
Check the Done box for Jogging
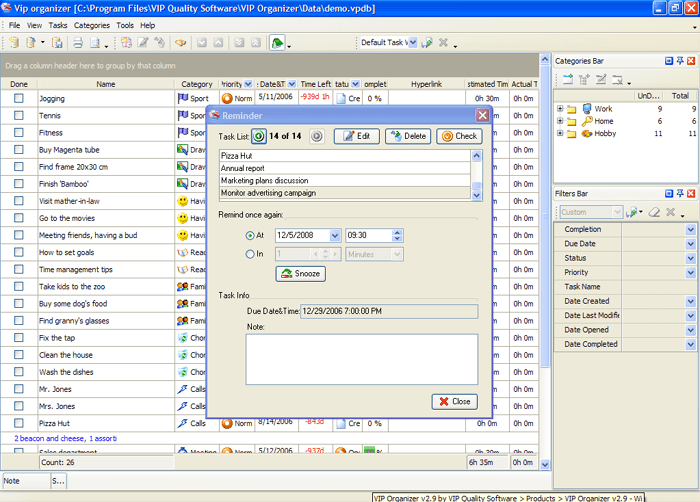click(19, 98)
